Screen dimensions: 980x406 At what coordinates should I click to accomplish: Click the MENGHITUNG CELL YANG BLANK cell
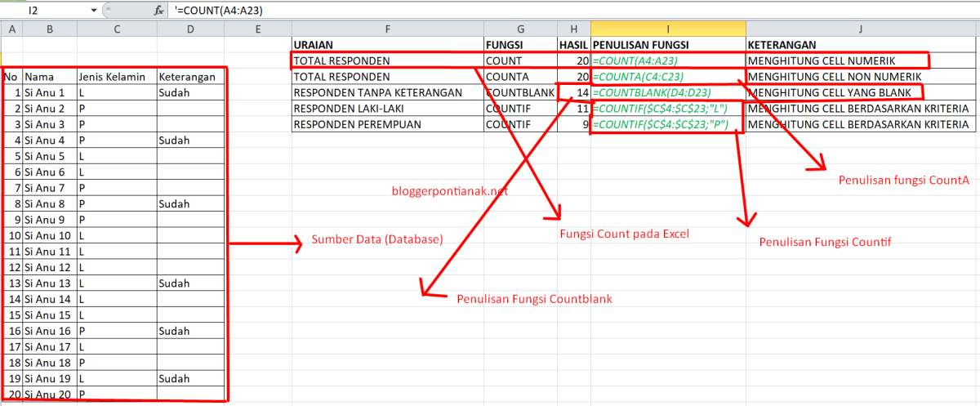861,92
